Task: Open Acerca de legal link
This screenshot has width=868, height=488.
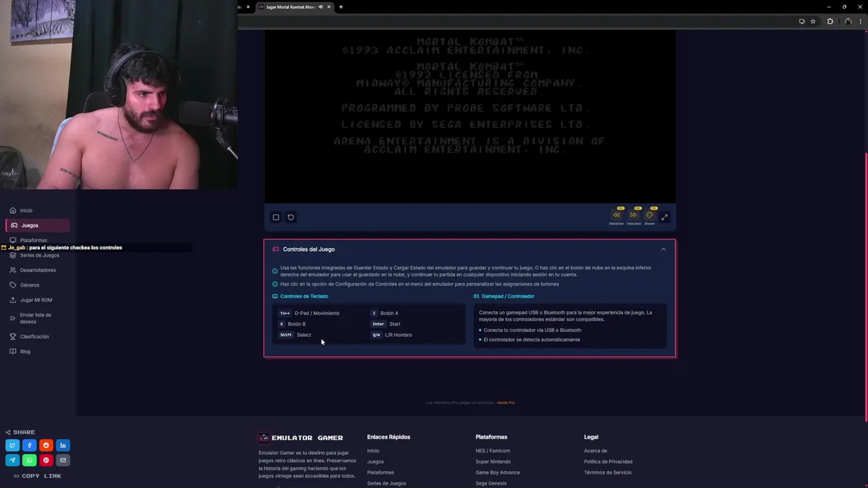Action: 595,451
